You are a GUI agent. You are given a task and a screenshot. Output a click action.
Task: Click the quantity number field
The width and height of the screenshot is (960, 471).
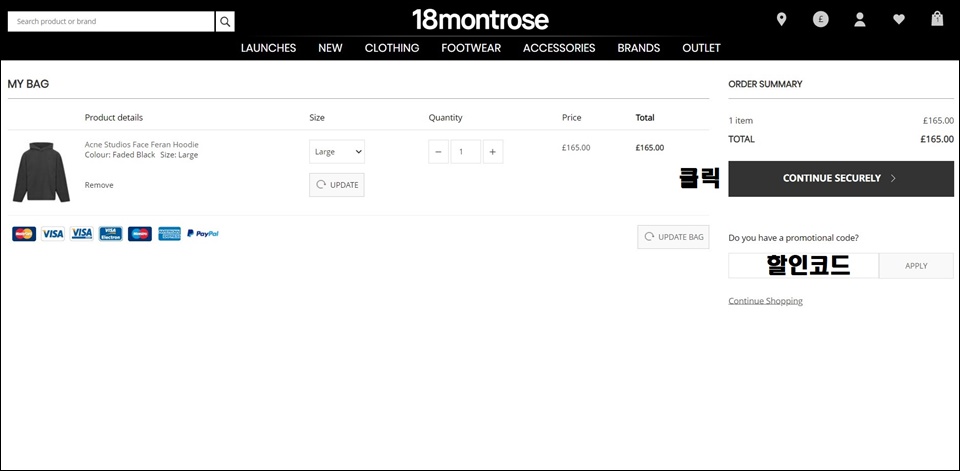[466, 152]
